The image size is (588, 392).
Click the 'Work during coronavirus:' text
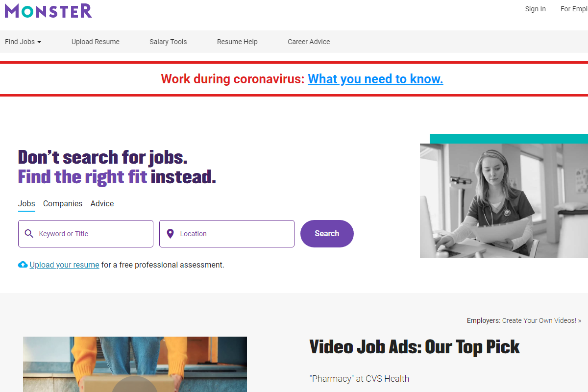[233, 79]
